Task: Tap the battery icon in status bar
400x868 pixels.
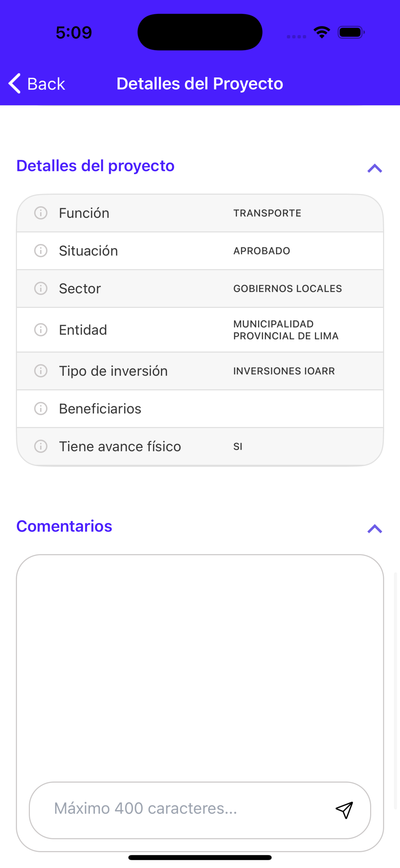Action: (351, 32)
